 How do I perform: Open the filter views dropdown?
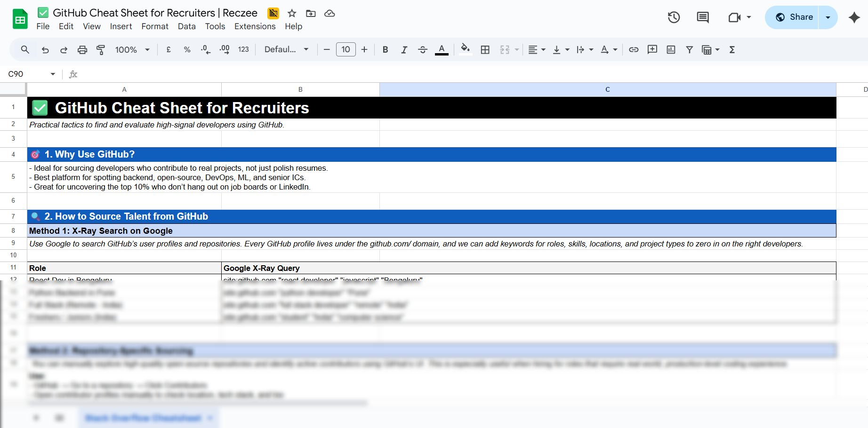[711, 49]
